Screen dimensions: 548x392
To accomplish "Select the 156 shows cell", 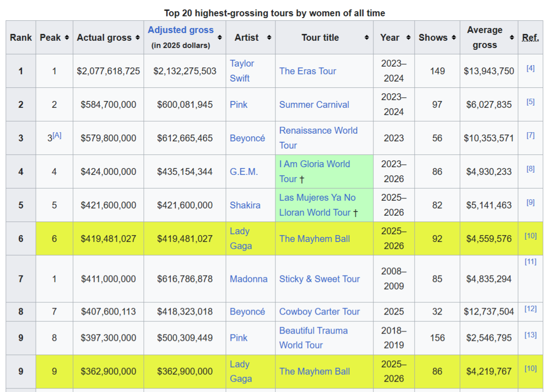I will pos(437,338).
